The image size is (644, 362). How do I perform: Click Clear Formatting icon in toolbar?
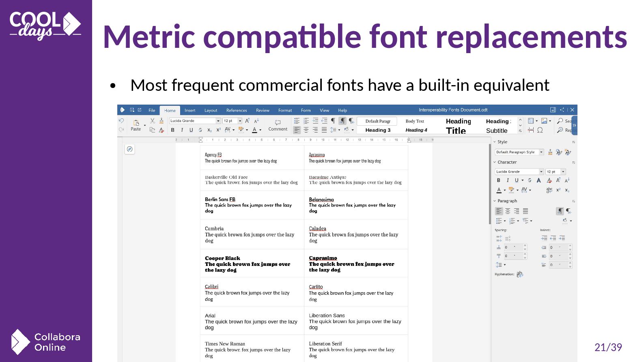(161, 130)
